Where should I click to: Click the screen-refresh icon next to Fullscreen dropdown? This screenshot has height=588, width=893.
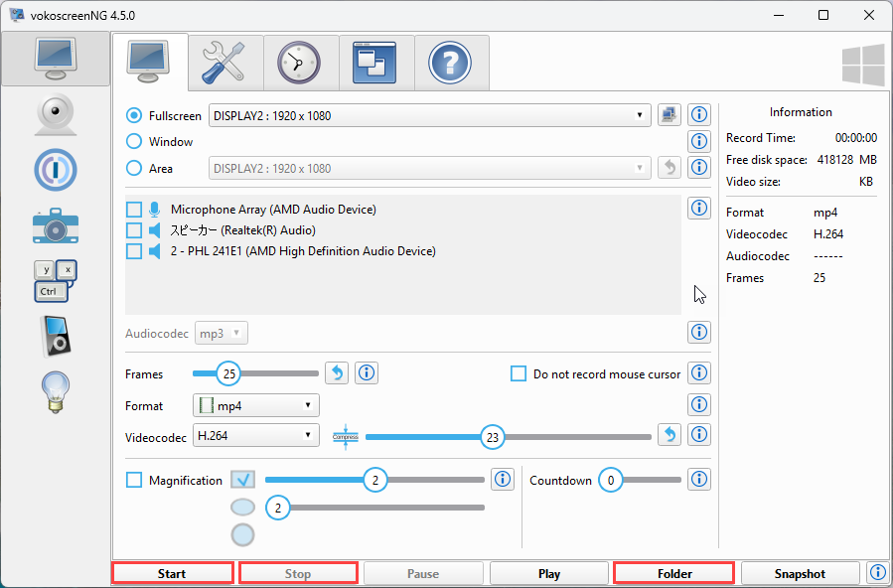[670, 115]
